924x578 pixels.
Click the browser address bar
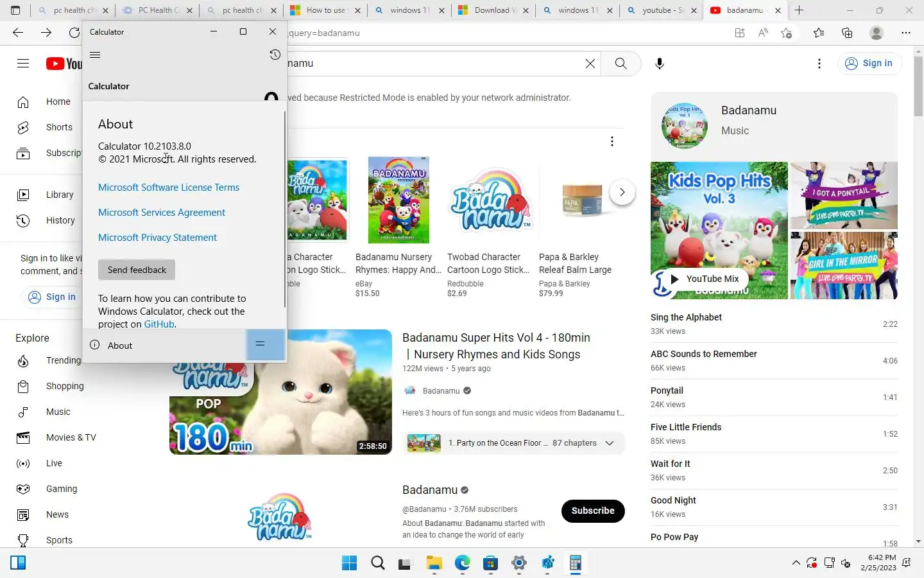point(507,33)
